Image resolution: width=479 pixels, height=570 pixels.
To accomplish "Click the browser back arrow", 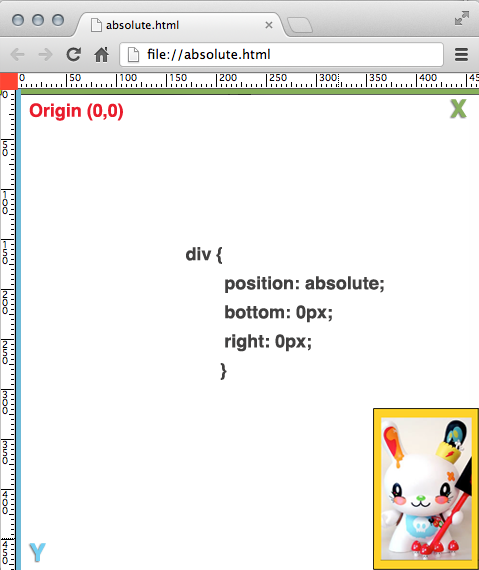I will pos(17,55).
